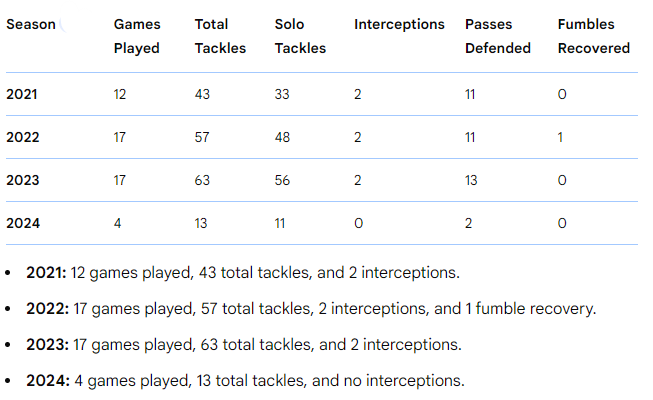Select the 33 solo tackles cell

tap(283, 94)
